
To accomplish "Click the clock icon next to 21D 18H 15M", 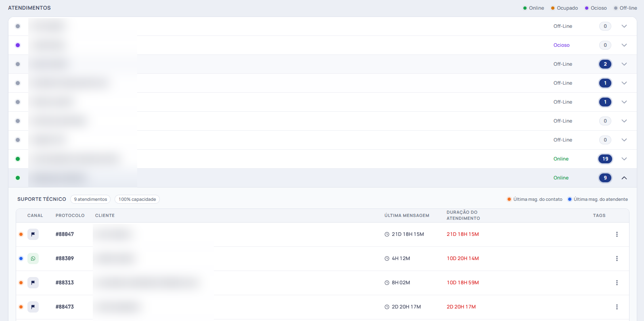I will click(x=387, y=234).
